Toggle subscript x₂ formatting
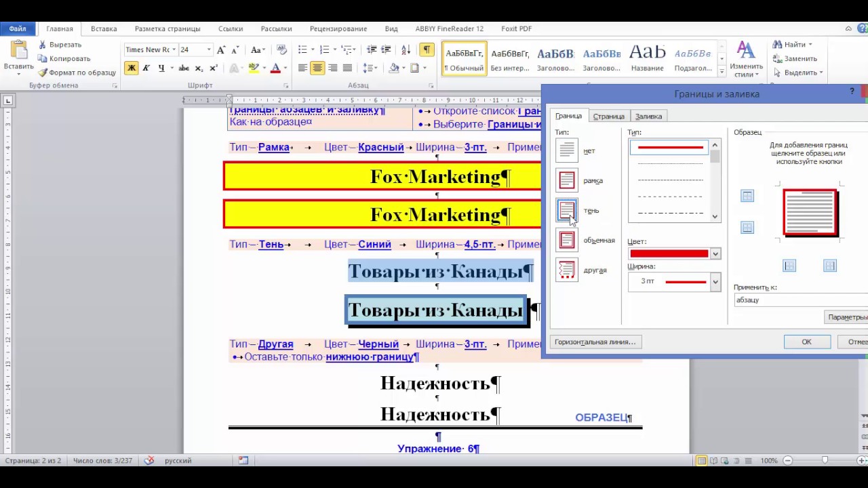 tap(199, 68)
